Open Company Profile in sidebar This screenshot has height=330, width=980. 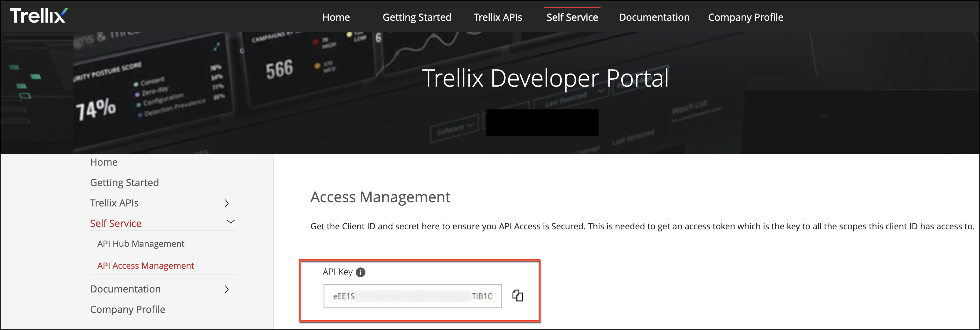[127, 310]
